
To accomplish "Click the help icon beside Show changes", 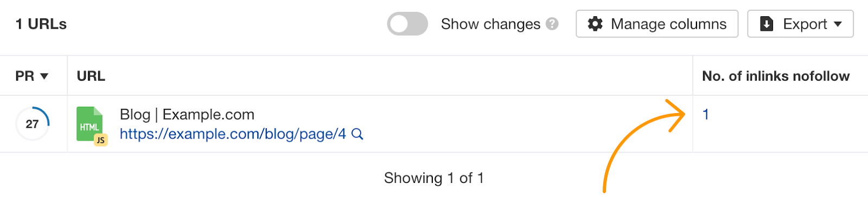I will point(552,24).
